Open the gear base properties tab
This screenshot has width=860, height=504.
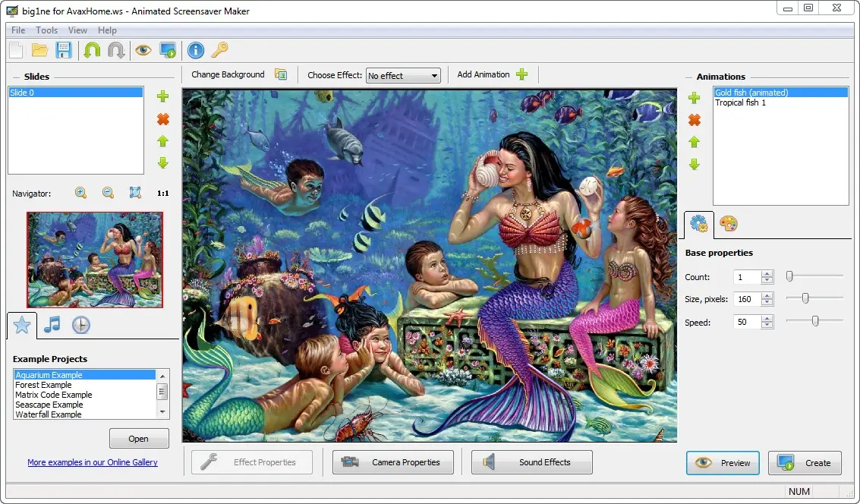click(x=699, y=225)
